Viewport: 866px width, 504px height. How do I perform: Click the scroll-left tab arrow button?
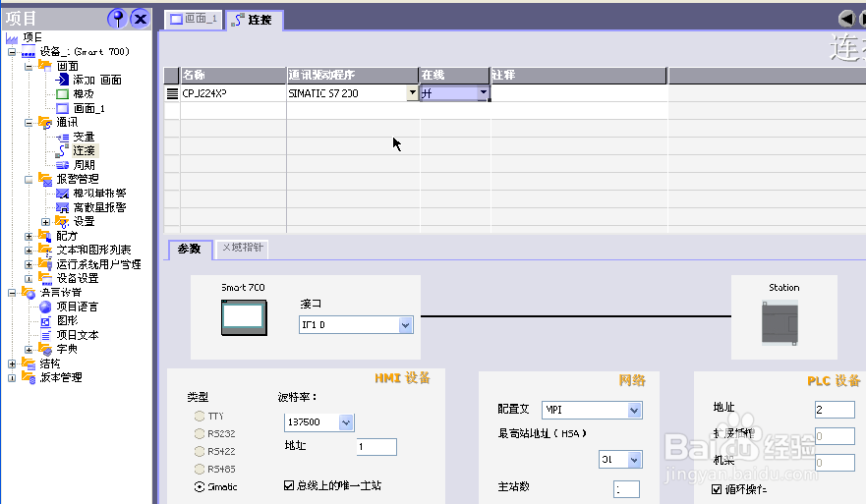pyautogui.click(x=846, y=19)
